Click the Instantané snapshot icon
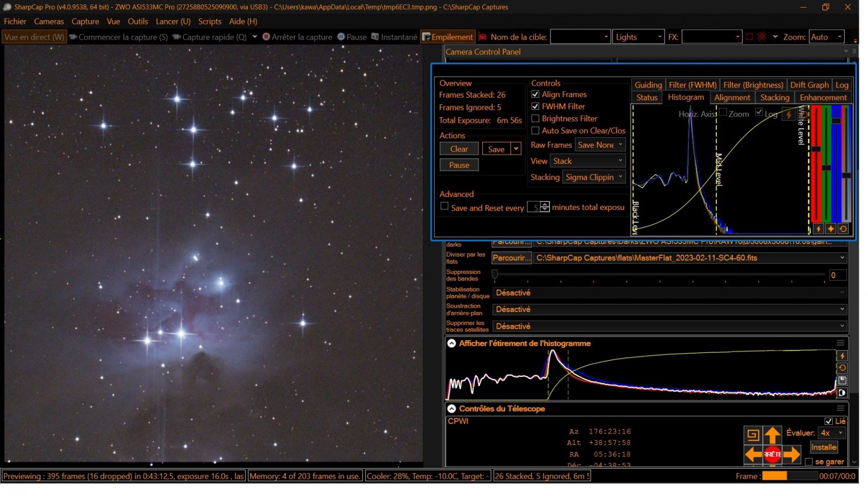Image resolution: width=868 pixels, height=496 pixels. (x=375, y=37)
